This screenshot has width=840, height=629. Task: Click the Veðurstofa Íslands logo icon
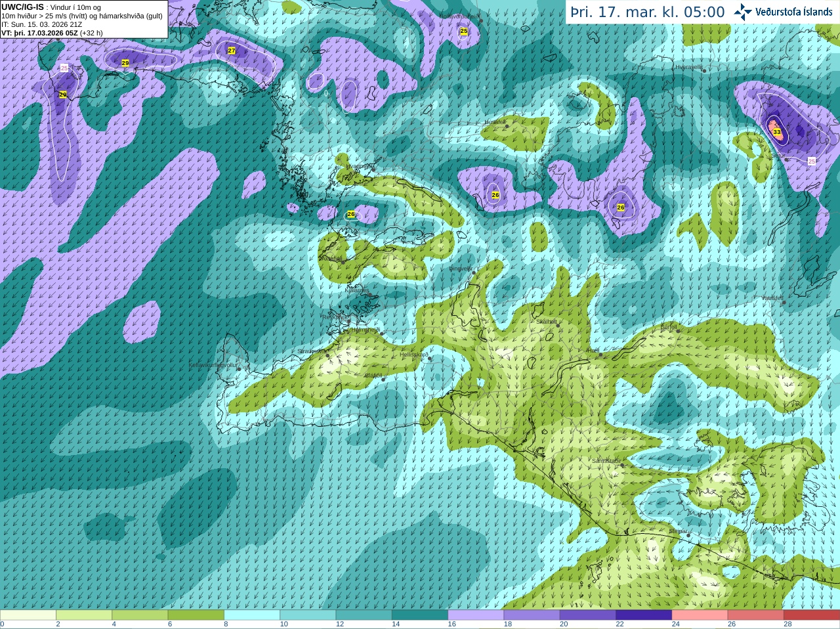coord(743,12)
